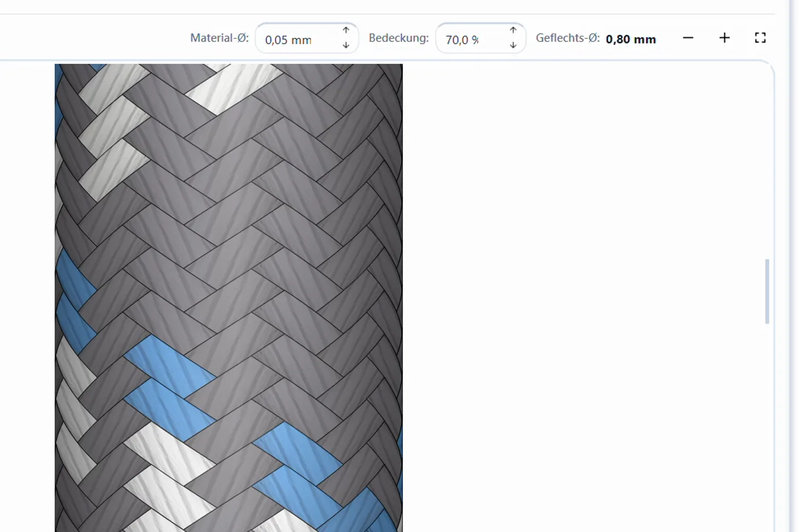Click the Material-Ø label

pos(219,38)
